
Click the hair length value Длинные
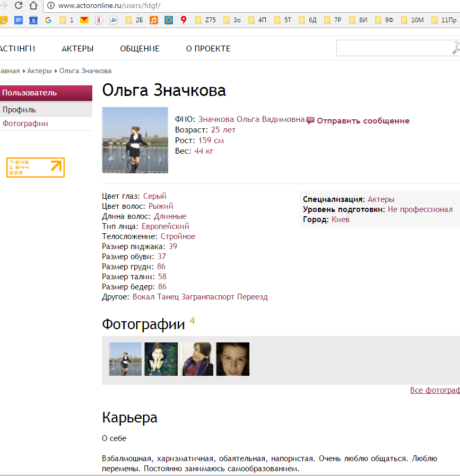click(170, 216)
